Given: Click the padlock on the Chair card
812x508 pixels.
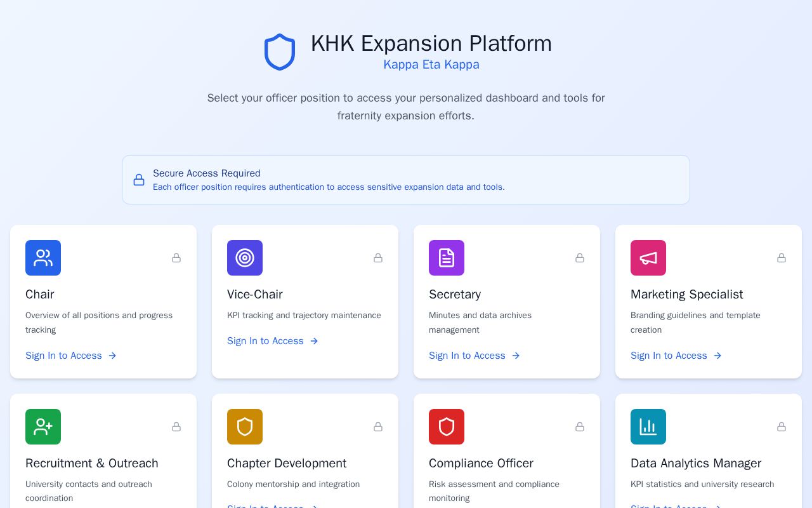Looking at the screenshot, I should pos(176,258).
